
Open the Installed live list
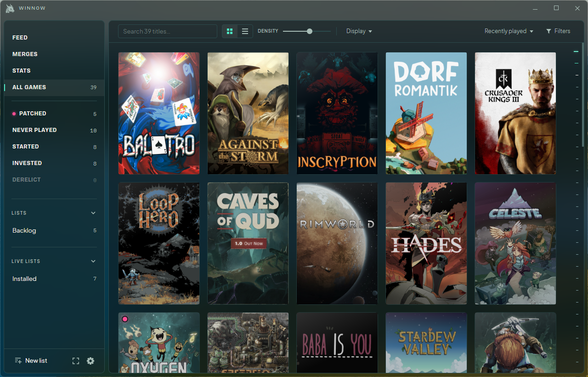pos(54,279)
